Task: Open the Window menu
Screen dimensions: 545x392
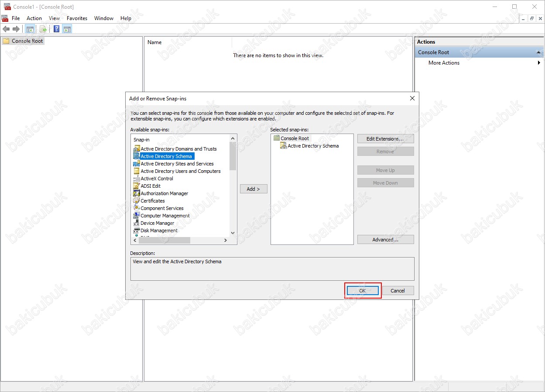Action: click(104, 18)
